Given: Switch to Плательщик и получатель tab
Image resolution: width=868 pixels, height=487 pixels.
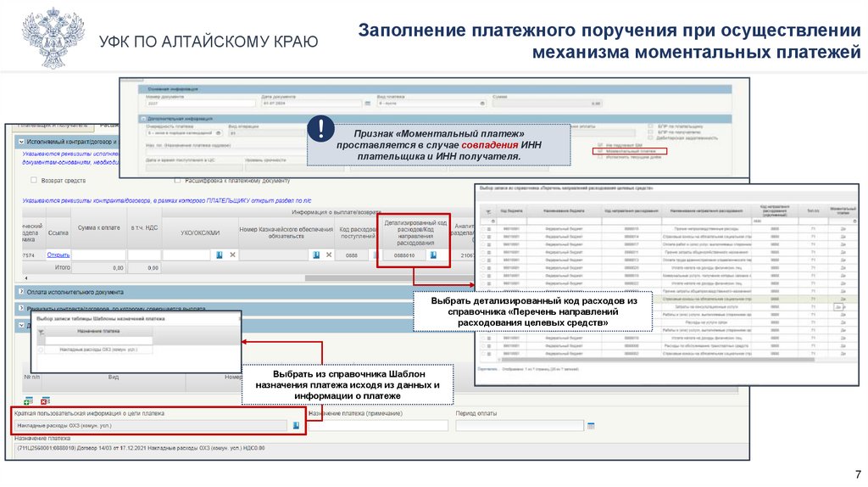Looking at the screenshot, I should (53, 126).
